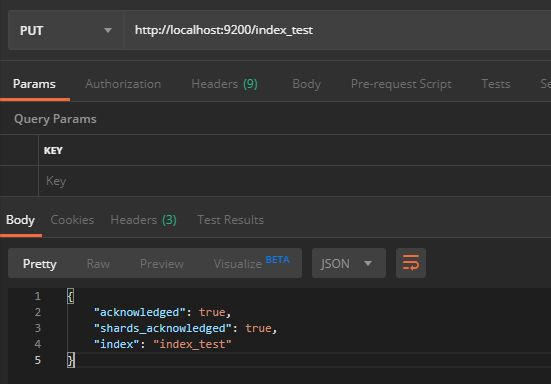
Task: Switch response view to Preview
Action: pos(162,264)
